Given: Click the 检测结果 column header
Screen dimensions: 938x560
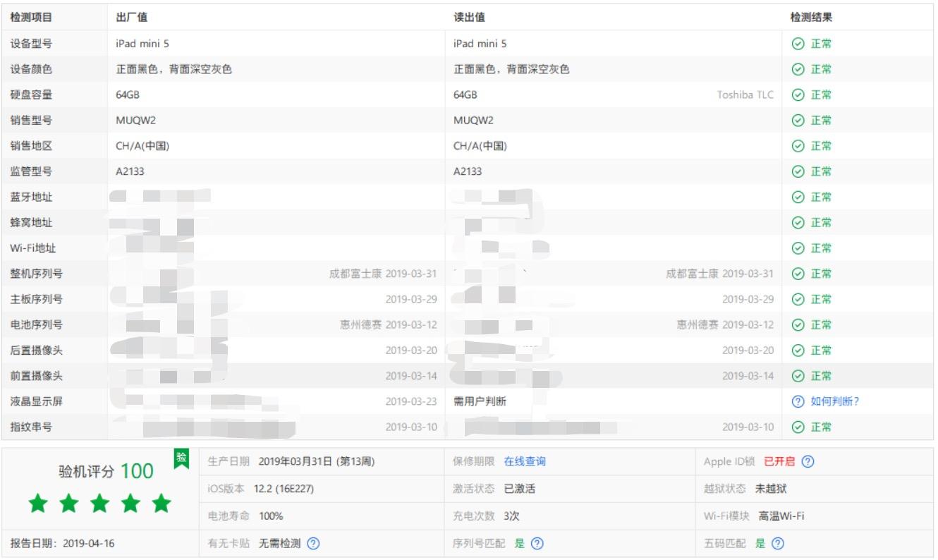Looking at the screenshot, I should click(x=811, y=17).
